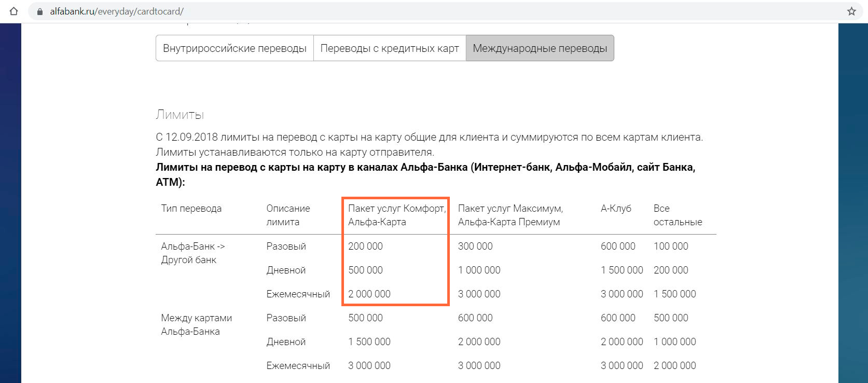Click the 300 000 one-time Максимум limit
This screenshot has width=868, height=383.
click(475, 246)
